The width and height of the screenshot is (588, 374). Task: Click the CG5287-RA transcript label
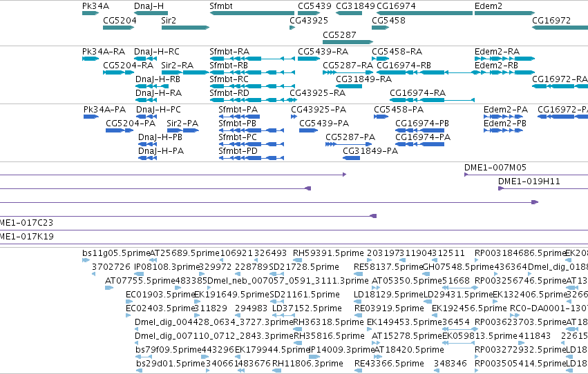coord(348,65)
